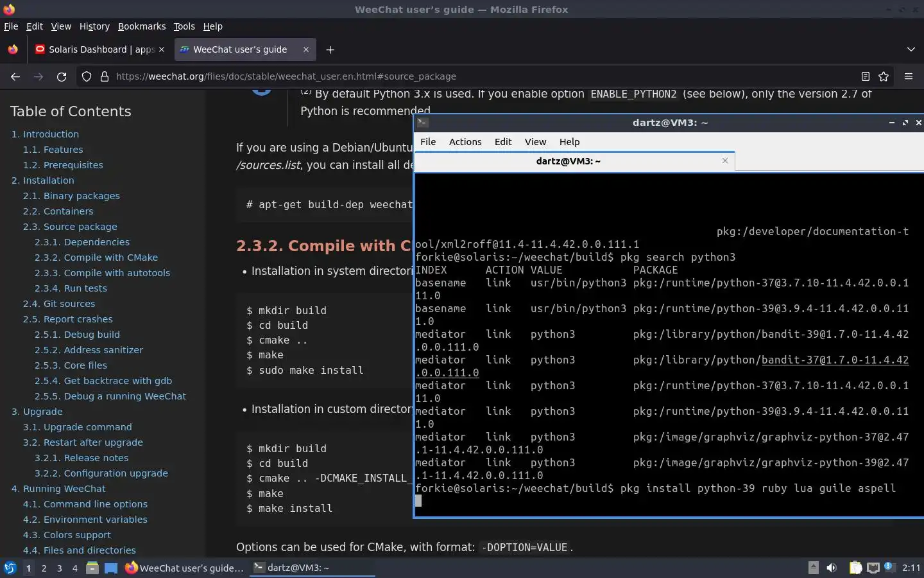The height and width of the screenshot is (578, 924).
Task: Jump to 4.1. Command line options
Action: pyautogui.click(x=85, y=504)
